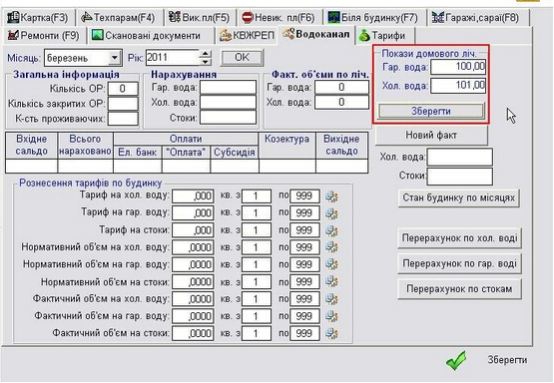Click Факт. об'єми Хол. вода field
This screenshot has height=383, width=554.
pos(342,102)
